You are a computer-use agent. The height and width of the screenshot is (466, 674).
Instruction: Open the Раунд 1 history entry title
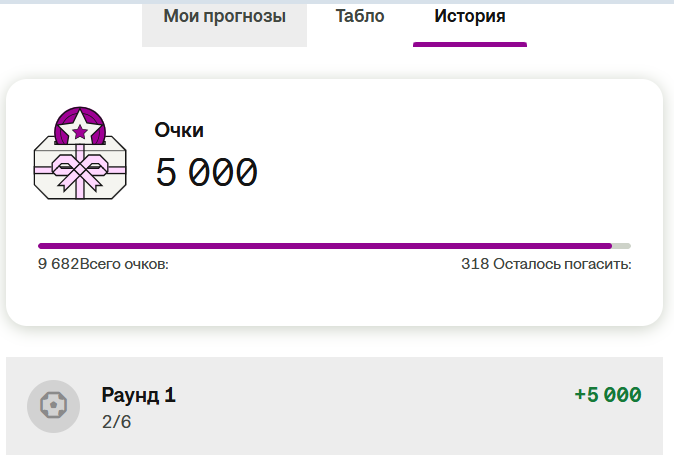pos(138,395)
